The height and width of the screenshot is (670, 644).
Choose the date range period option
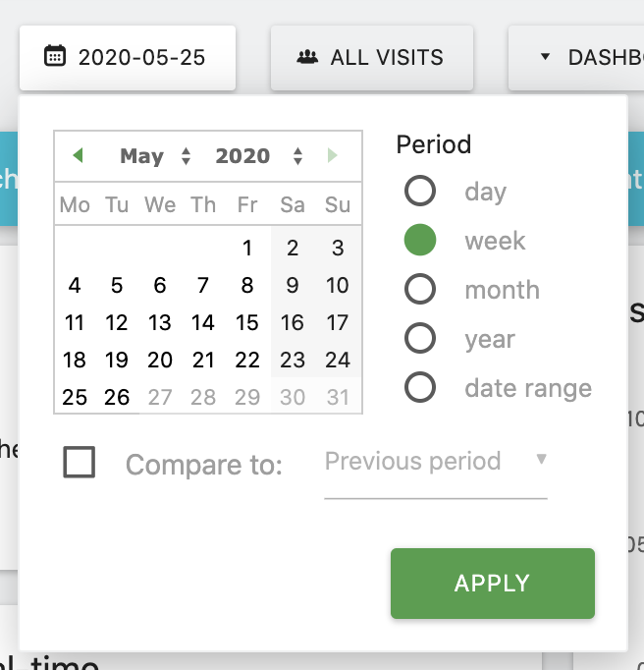pos(420,388)
